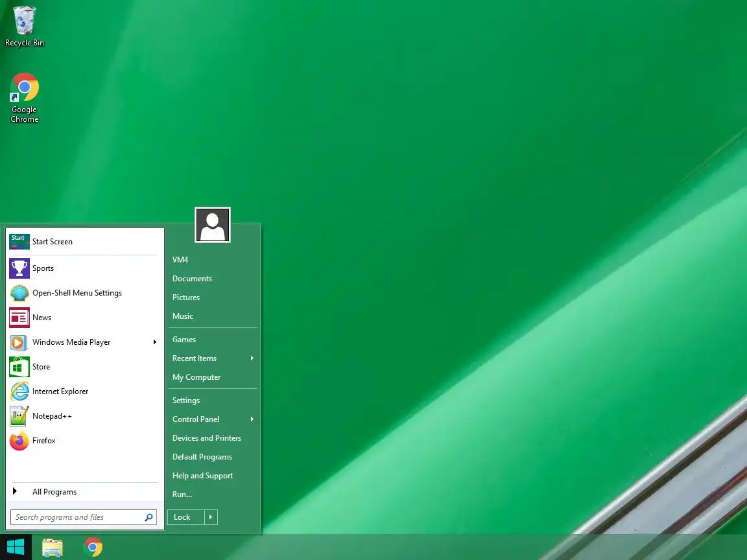Click the Search programs and files box

click(x=84, y=517)
